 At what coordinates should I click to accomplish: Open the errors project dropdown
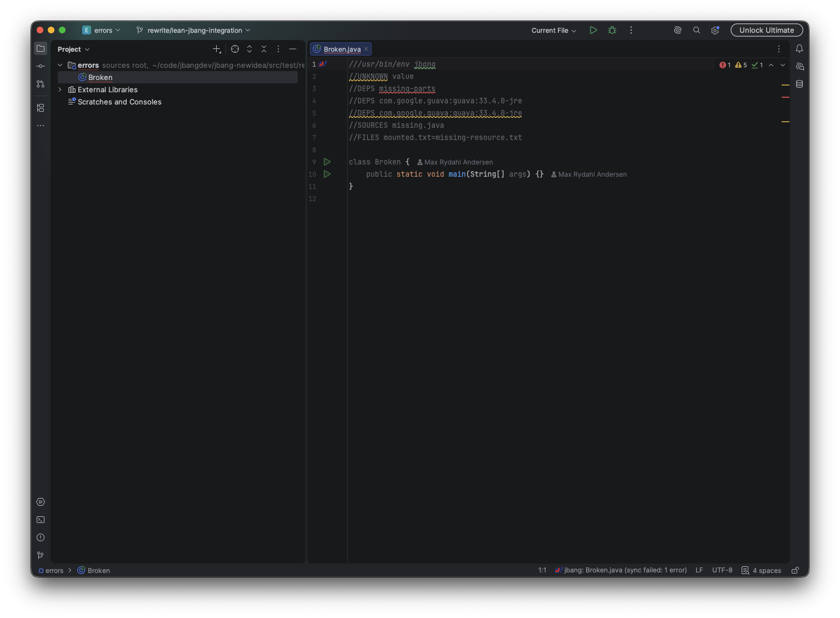tap(102, 30)
